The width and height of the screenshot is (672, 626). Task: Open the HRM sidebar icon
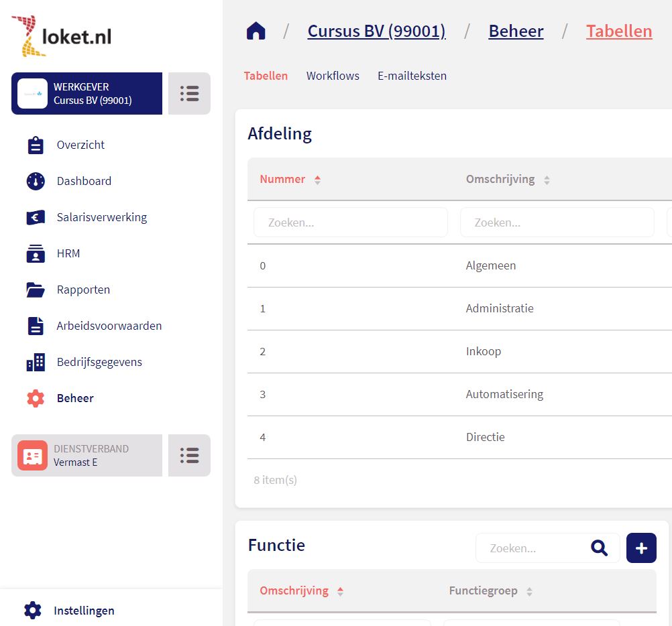pos(36,253)
